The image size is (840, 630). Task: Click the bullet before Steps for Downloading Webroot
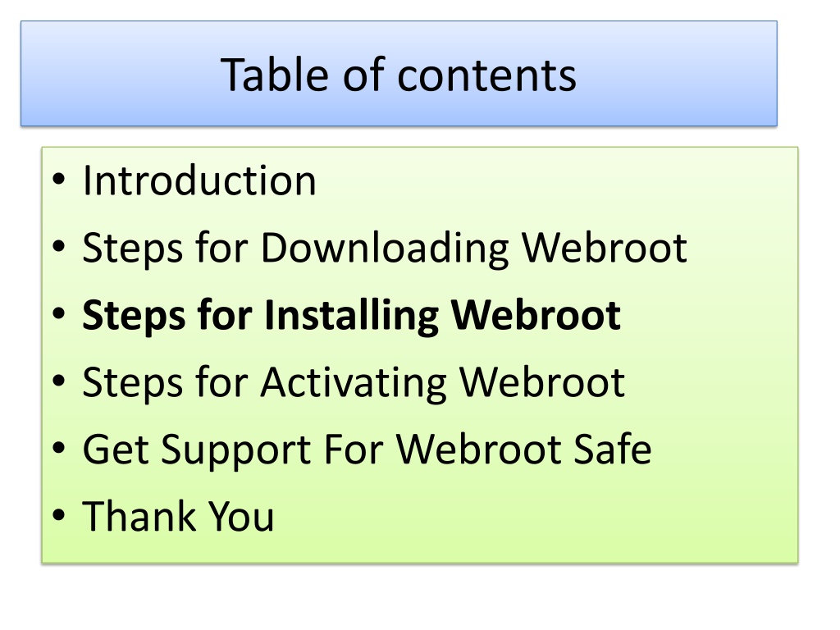[x=58, y=246]
